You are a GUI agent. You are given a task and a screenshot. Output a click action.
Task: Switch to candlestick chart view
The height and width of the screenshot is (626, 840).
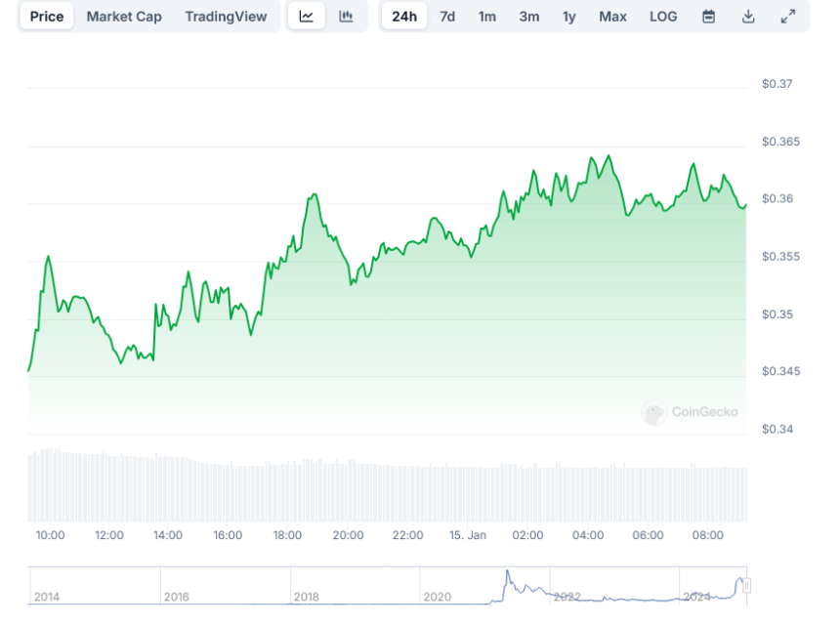346,17
